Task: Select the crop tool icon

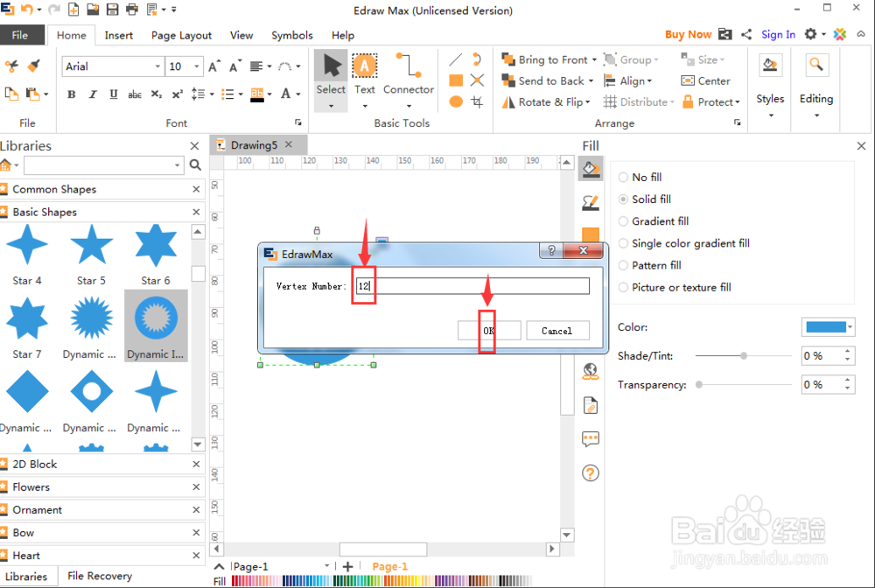Action: click(477, 101)
